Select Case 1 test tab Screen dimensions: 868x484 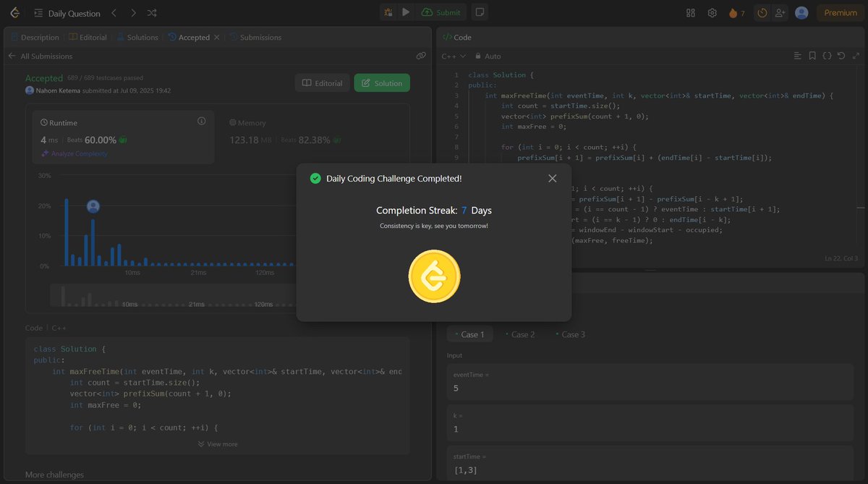tap(469, 334)
